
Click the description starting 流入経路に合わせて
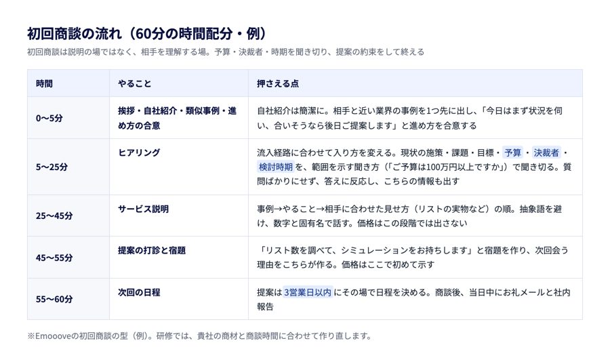tap(414, 167)
